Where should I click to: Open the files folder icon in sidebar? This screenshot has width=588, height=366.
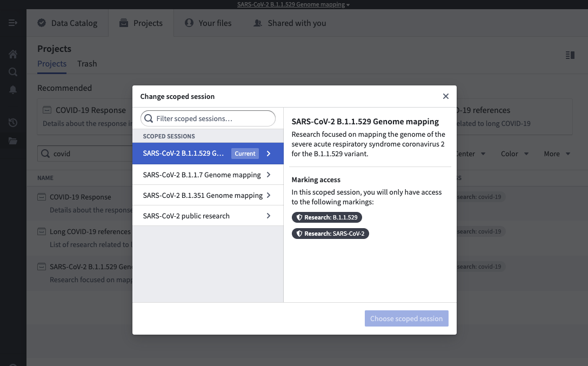[x=13, y=141]
